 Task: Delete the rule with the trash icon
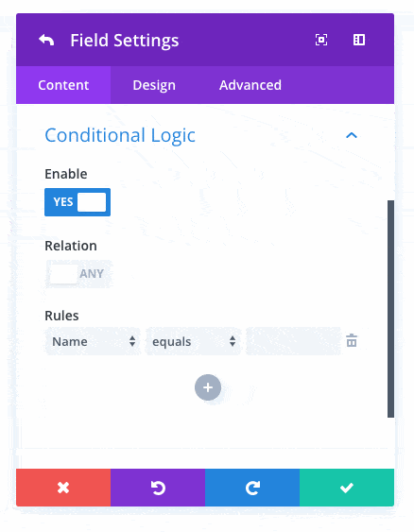(352, 340)
